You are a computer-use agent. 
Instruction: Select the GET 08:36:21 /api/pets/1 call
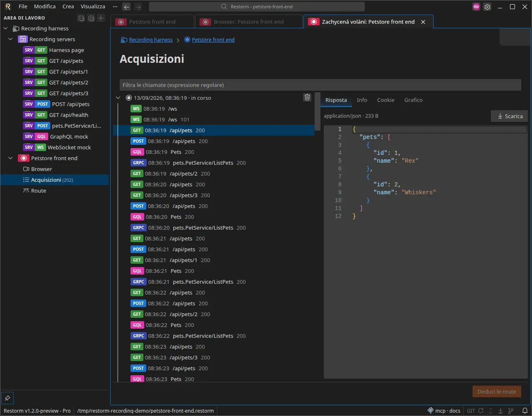point(214,260)
